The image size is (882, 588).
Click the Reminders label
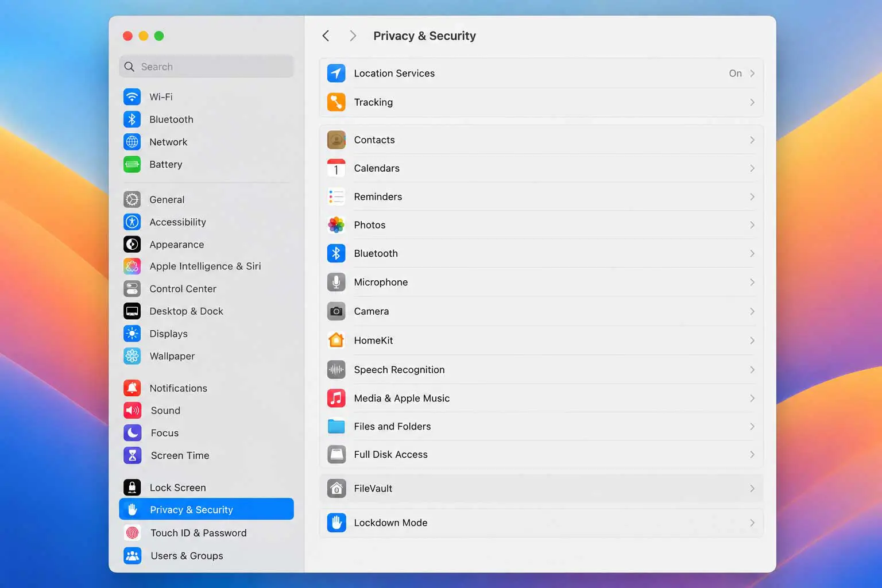pyautogui.click(x=378, y=196)
